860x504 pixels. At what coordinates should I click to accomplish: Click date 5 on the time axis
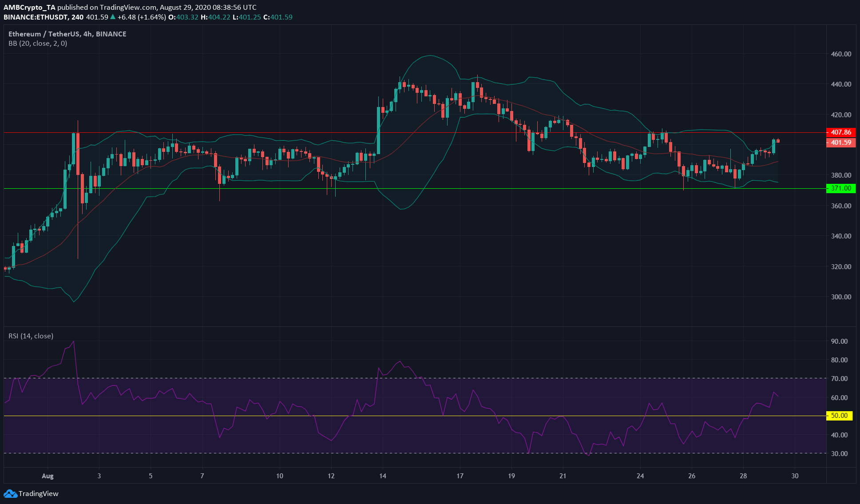point(151,476)
